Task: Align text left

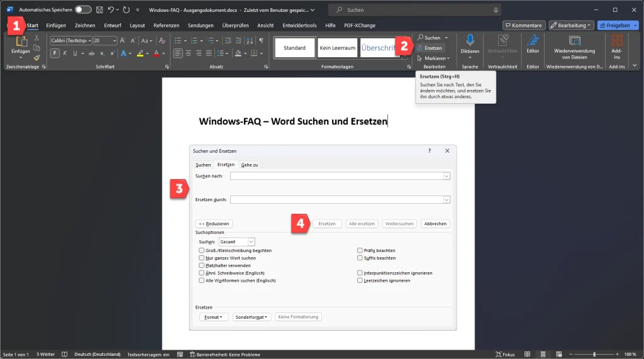Action: point(178,53)
